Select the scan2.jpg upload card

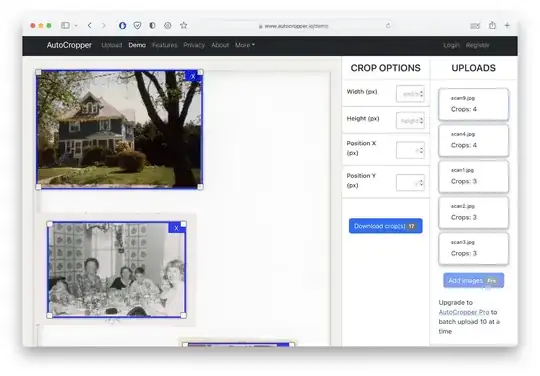[x=474, y=213]
